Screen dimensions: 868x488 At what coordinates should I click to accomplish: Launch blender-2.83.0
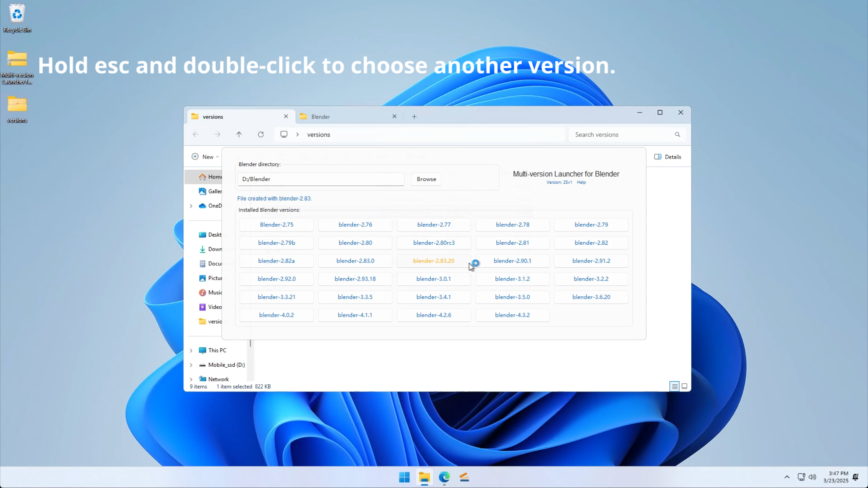tap(355, 261)
